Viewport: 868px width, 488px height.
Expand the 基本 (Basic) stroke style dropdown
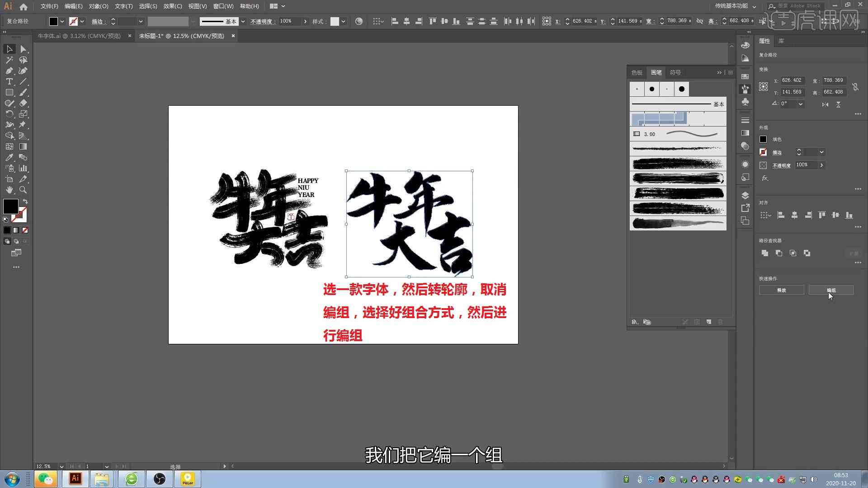click(x=244, y=21)
